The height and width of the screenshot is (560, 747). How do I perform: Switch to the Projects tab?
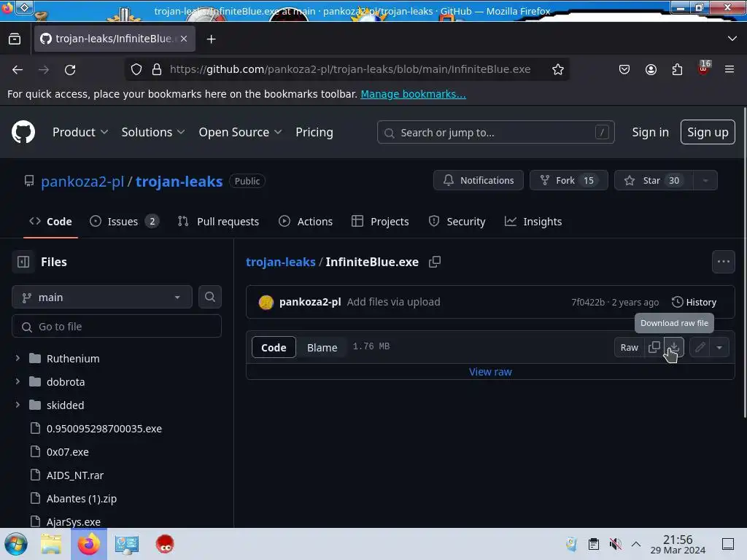[x=380, y=222]
